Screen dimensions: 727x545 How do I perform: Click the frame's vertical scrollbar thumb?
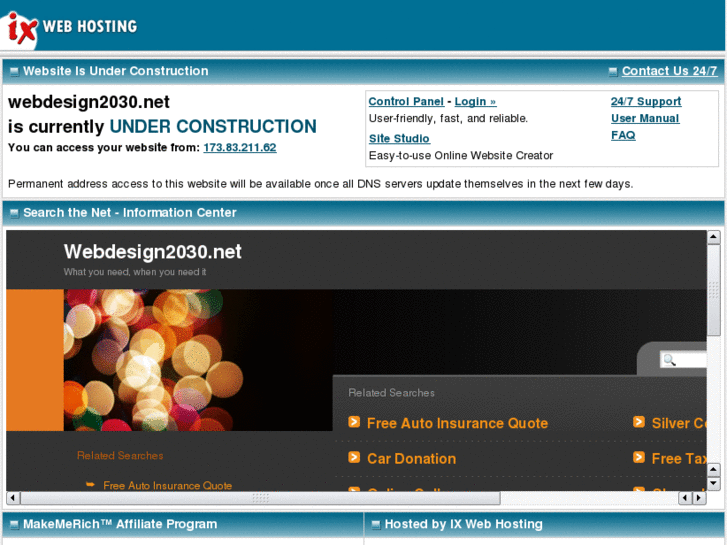coord(713,290)
